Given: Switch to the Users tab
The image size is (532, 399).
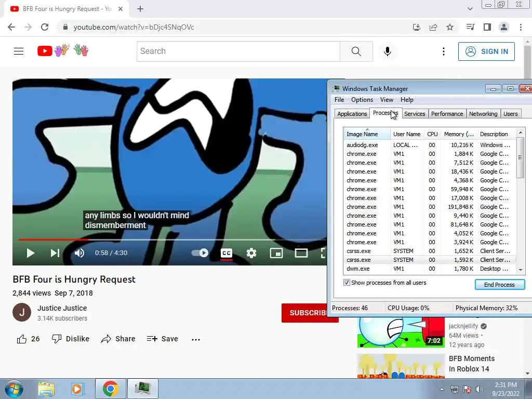Looking at the screenshot, I should [510, 114].
